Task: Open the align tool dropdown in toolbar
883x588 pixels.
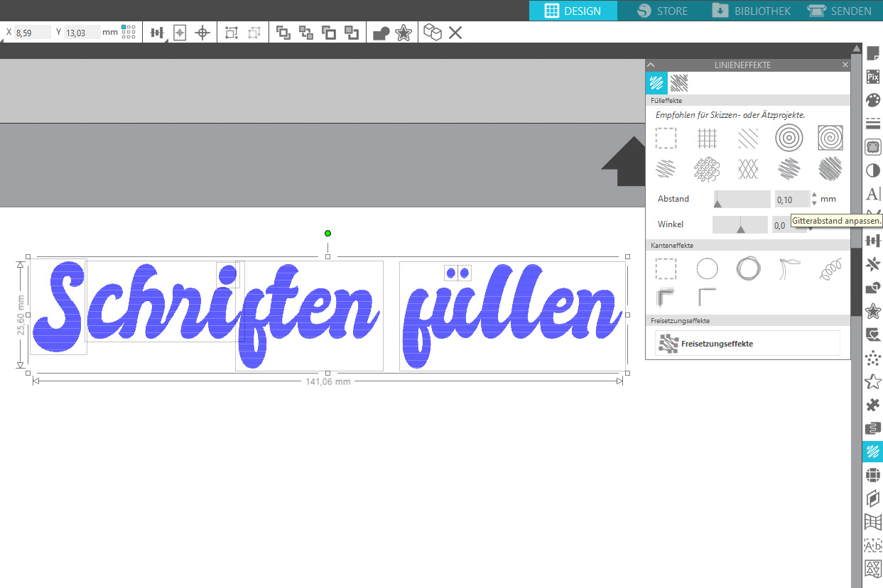Action: click(x=158, y=33)
